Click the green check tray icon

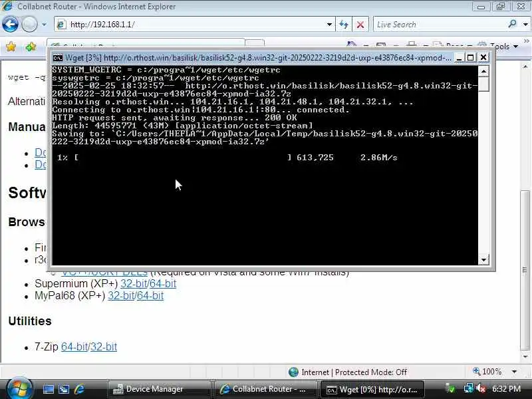click(x=451, y=389)
